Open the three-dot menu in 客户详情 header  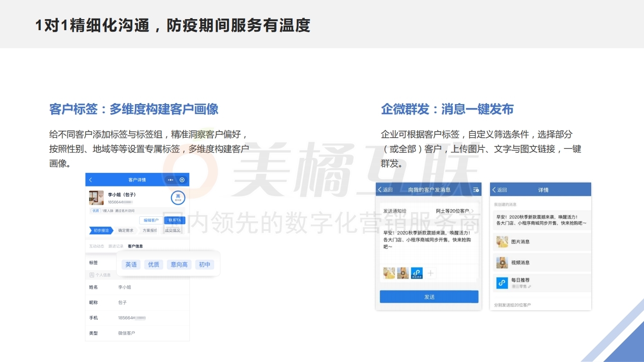click(x=171, y=180)
